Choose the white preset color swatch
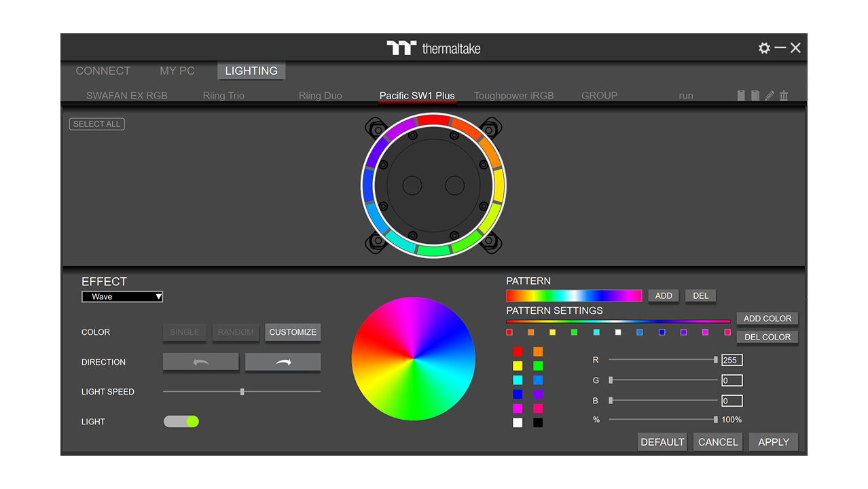The height and width of the screenshot is (489, 868). (x=518, y=422)
